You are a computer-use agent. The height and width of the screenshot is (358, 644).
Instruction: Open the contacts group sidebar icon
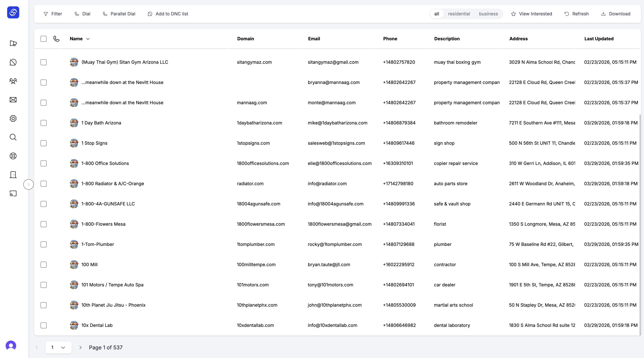[x=13, y=81]
